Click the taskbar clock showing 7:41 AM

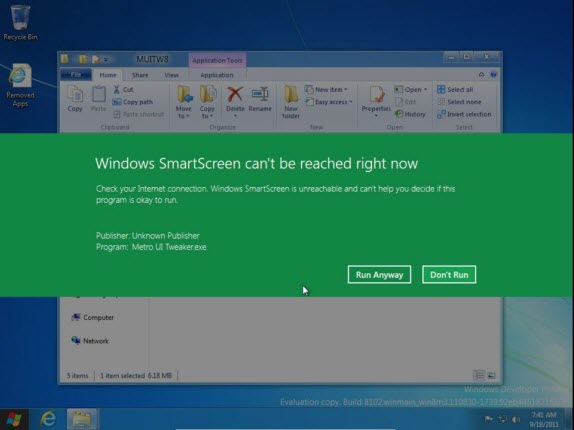[x=544, y=419]
